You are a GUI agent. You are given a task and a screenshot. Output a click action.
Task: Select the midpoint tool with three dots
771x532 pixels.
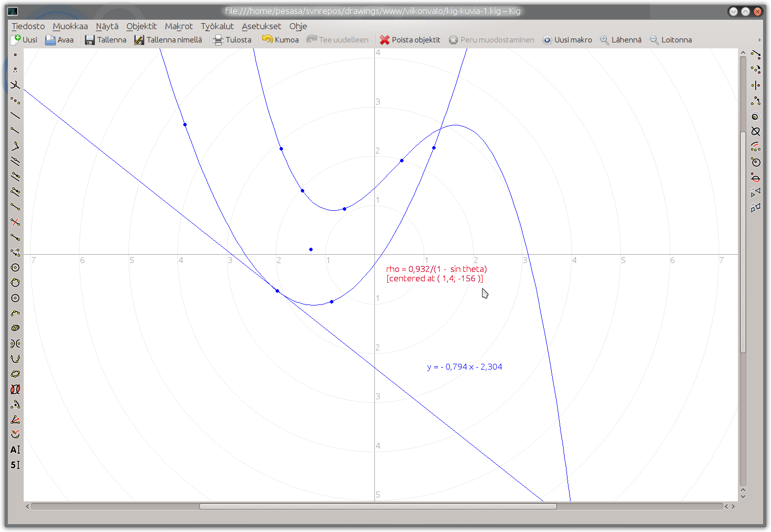(x=15, y=101)
